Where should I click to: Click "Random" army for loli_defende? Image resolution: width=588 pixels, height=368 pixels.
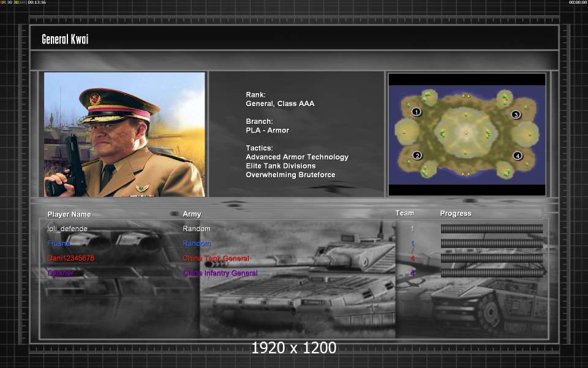pyautogui.click(x=197, y=229)
